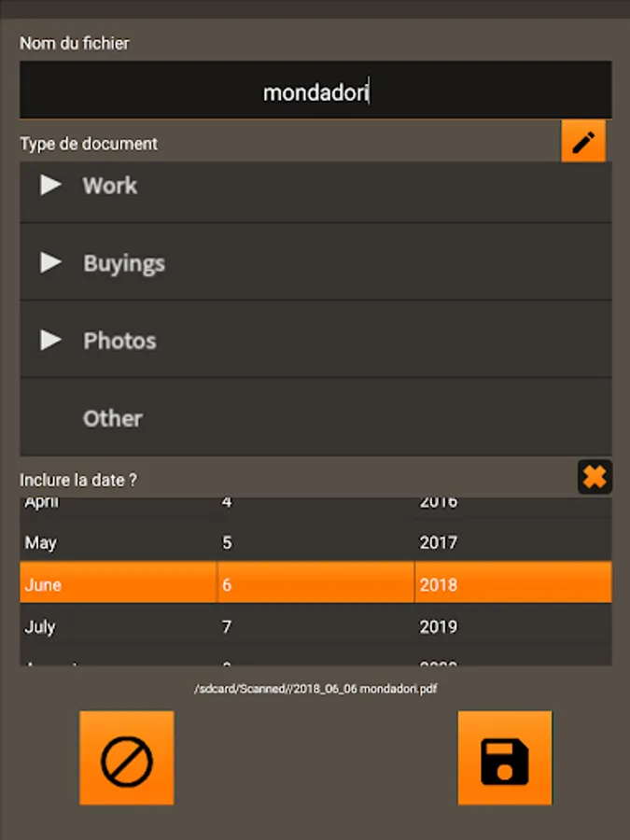Choose year 2017 in the date picker
This screenshot has width=630, height=840.
coord(439,542)
